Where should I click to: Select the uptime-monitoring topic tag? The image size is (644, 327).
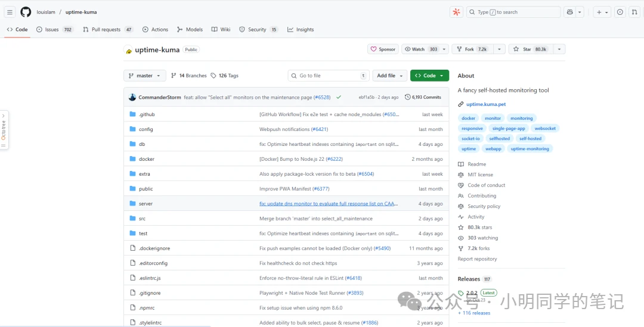click(x=530, y=149)
